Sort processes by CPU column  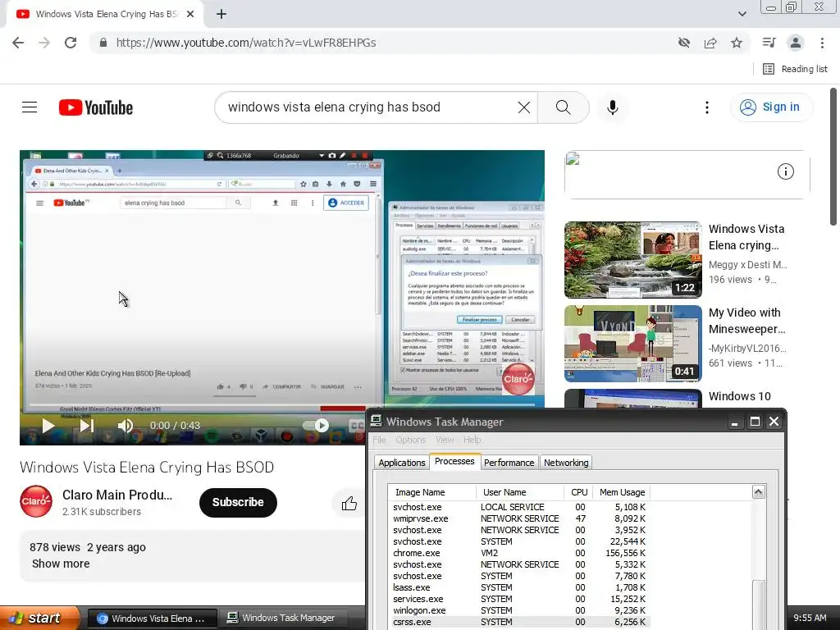click(578, 492)
